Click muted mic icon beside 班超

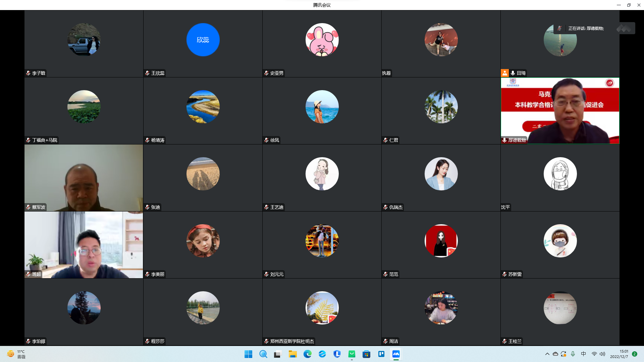[28, 274]
